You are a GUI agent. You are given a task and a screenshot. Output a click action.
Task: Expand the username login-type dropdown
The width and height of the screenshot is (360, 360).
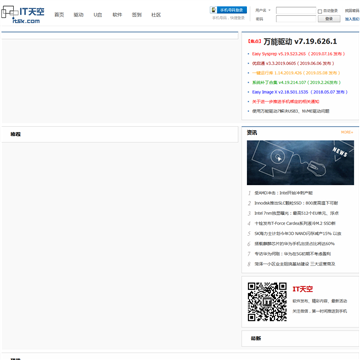[x=263, y=10]
